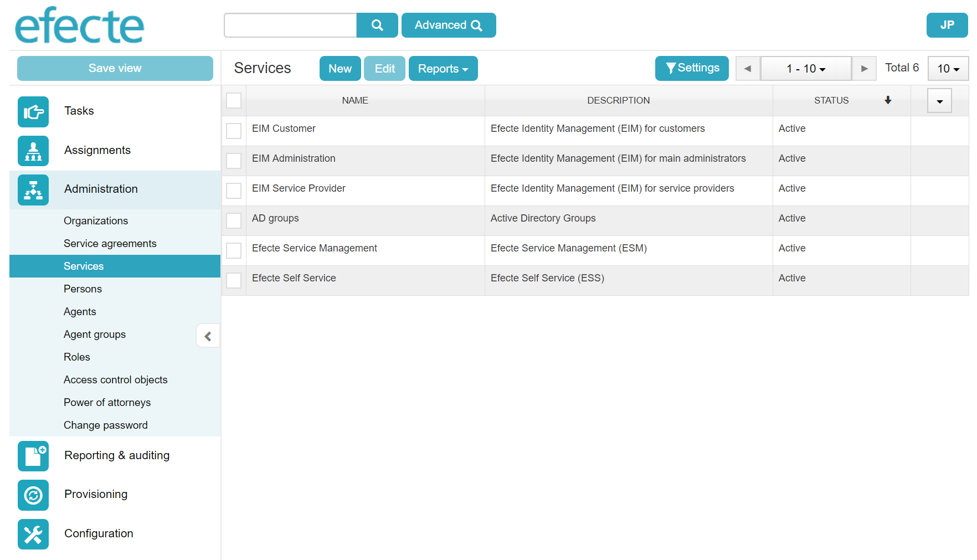
Task: Open the column options dropdown in header
Action: coord(939,101)
